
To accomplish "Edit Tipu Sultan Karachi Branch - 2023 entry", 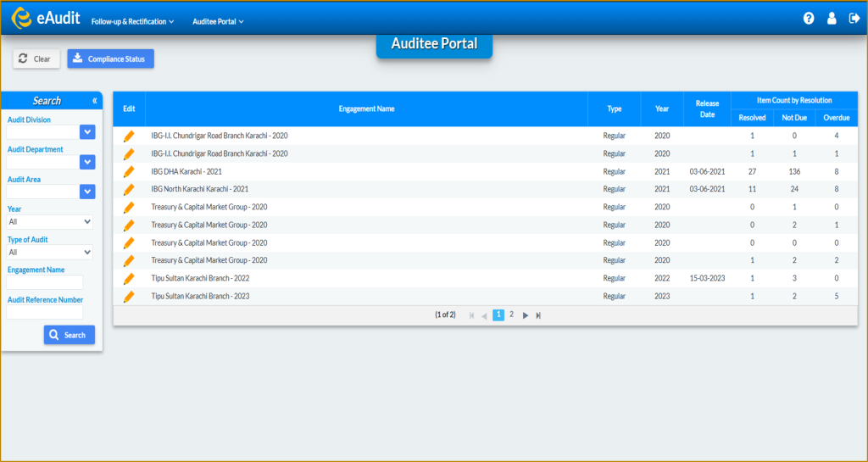I will pyautogui.click(x=129, y=297).
